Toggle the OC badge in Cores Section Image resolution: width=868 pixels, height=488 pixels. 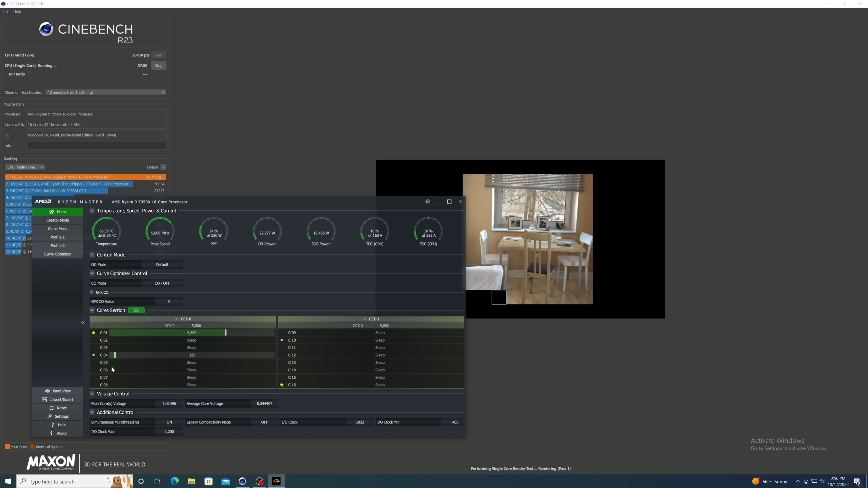pos(136,310)
